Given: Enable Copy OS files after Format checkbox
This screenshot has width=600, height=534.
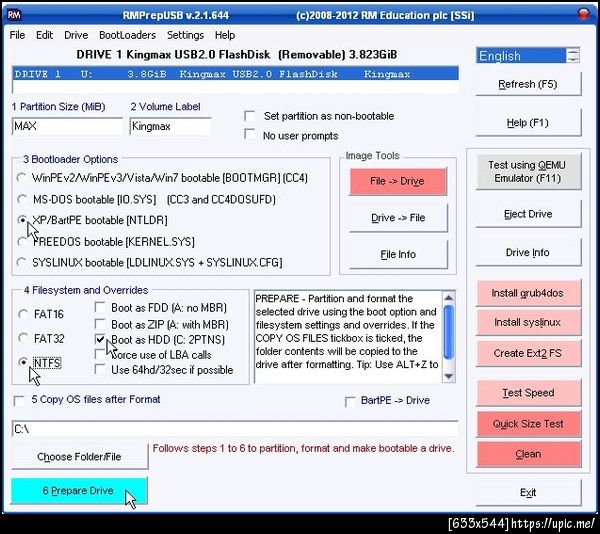Looking at the screenshot, I should 18,400.
